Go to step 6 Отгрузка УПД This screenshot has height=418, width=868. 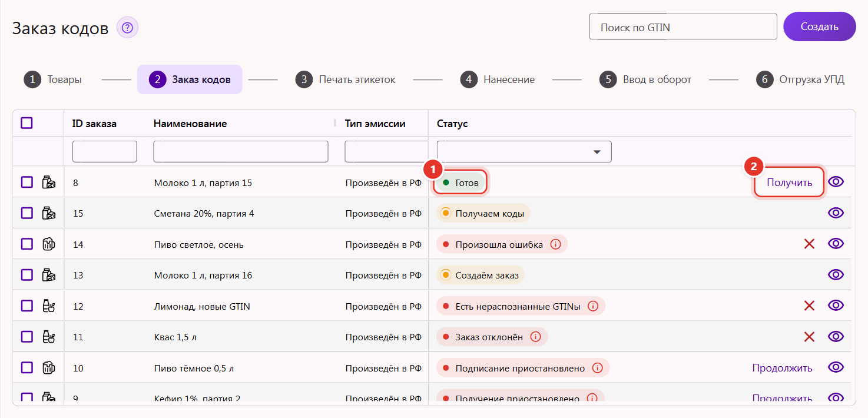[800, 79]
